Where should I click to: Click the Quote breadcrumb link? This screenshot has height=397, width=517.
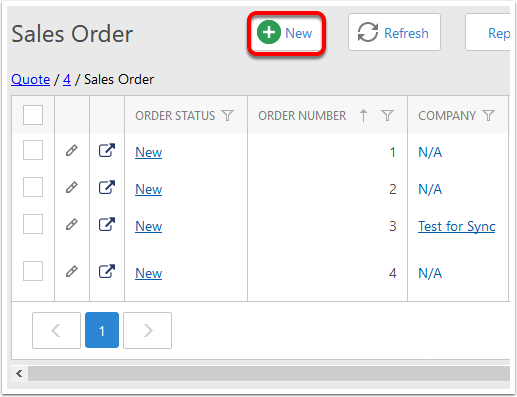tap(30, 79)
